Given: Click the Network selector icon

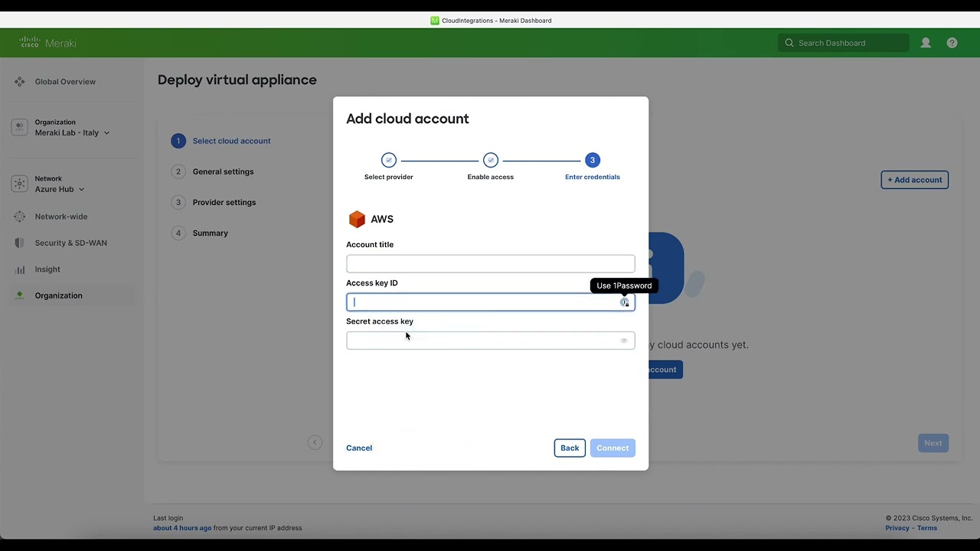Looking at the screenshot, I should [x=19, y=184].
